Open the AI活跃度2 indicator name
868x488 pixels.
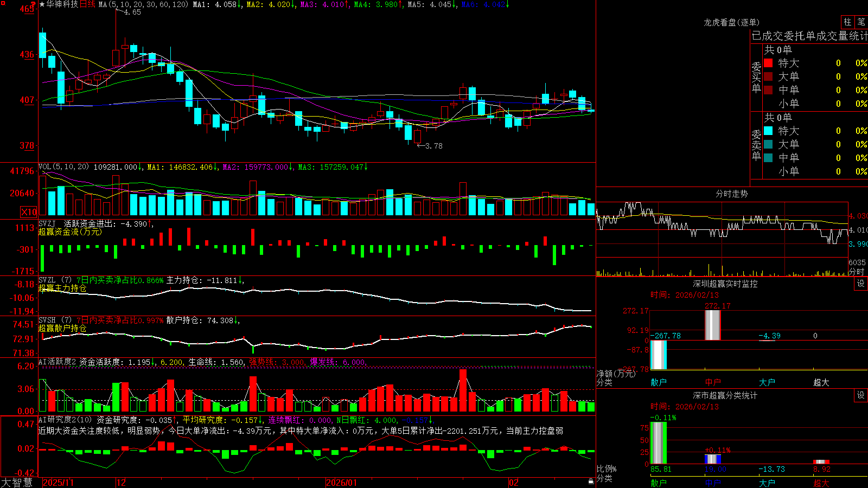[57, 362]
